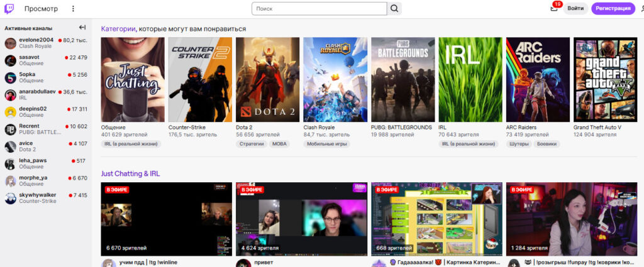
Task: Collapse the active channels sidebar
Action: click(82, 28)
